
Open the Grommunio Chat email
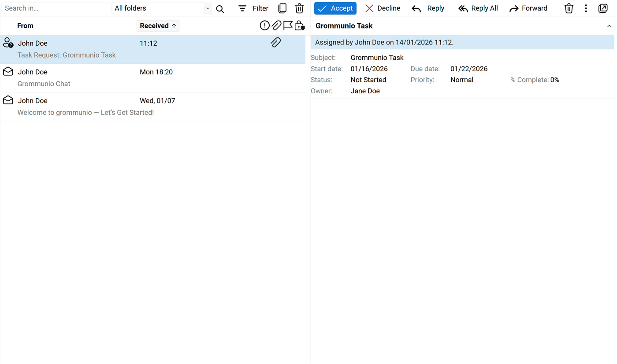[x=152, y=78]
